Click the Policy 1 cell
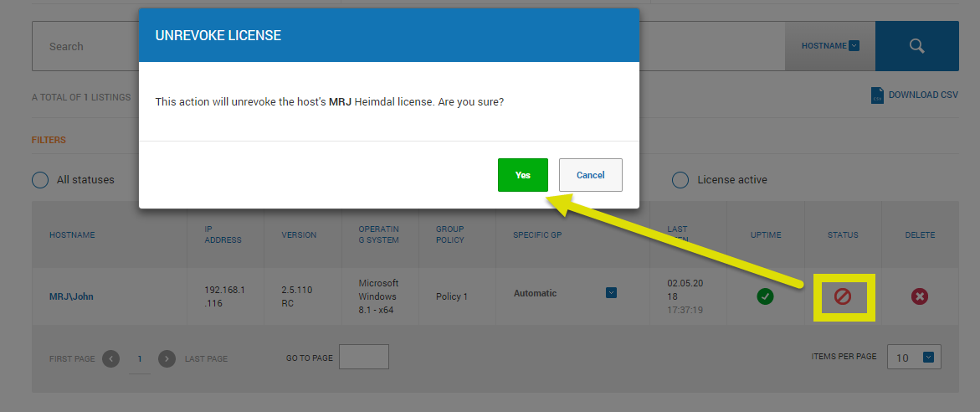 click(x=452, y=296)
